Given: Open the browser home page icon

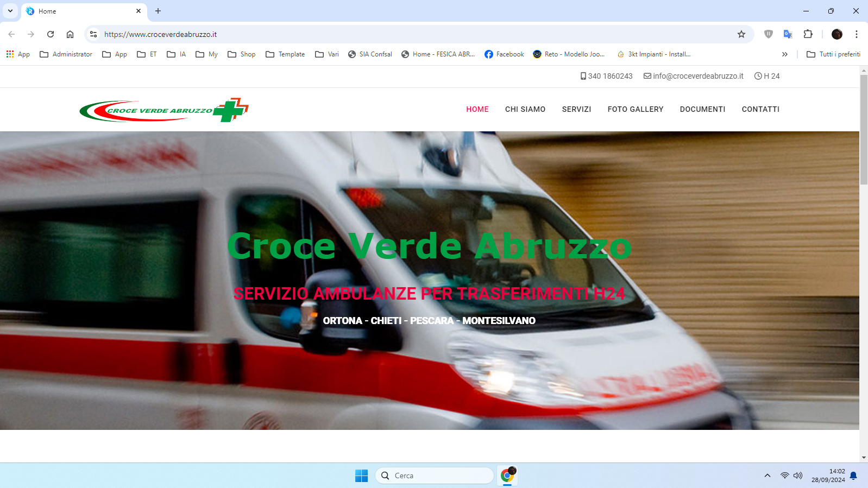Looking at the screenshot, I should click(x=70, y=34).
